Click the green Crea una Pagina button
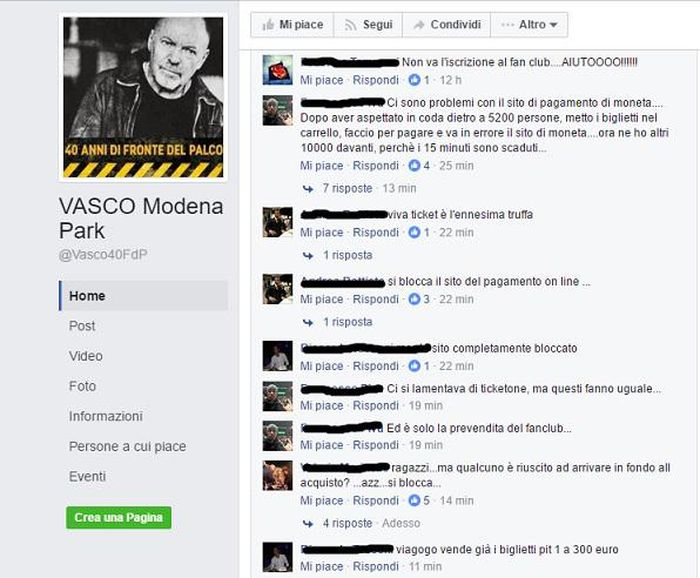The height and width of the screenshot is (578, 700). pyautogui.click(x=119, y=517)
